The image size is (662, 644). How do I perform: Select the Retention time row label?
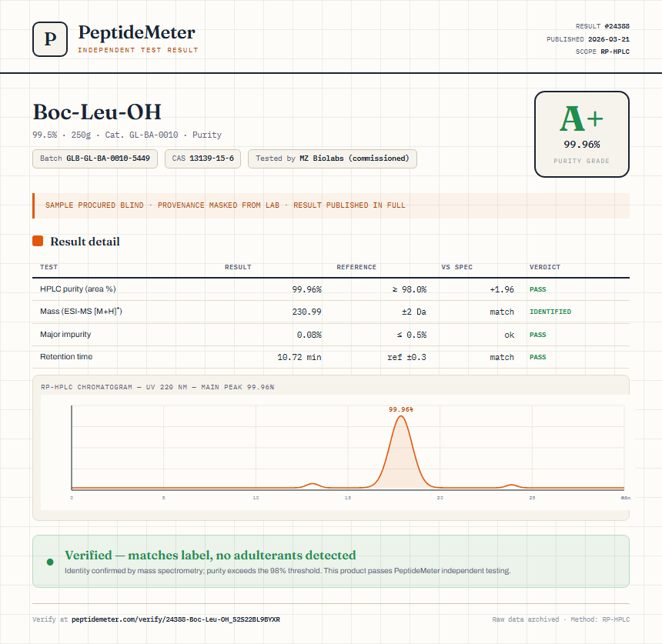(x=66, y=356)
